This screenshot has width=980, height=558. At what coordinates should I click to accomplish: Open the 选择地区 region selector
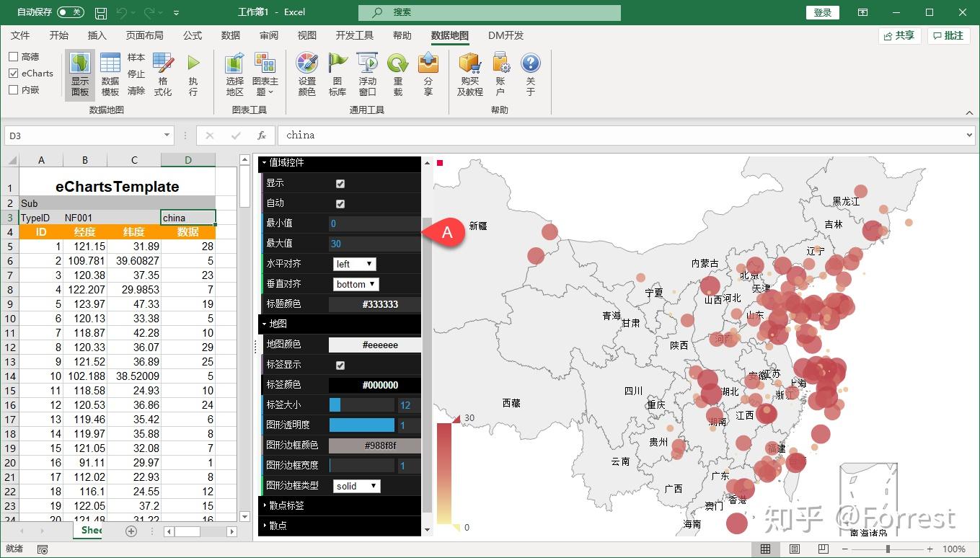[234, 72]
